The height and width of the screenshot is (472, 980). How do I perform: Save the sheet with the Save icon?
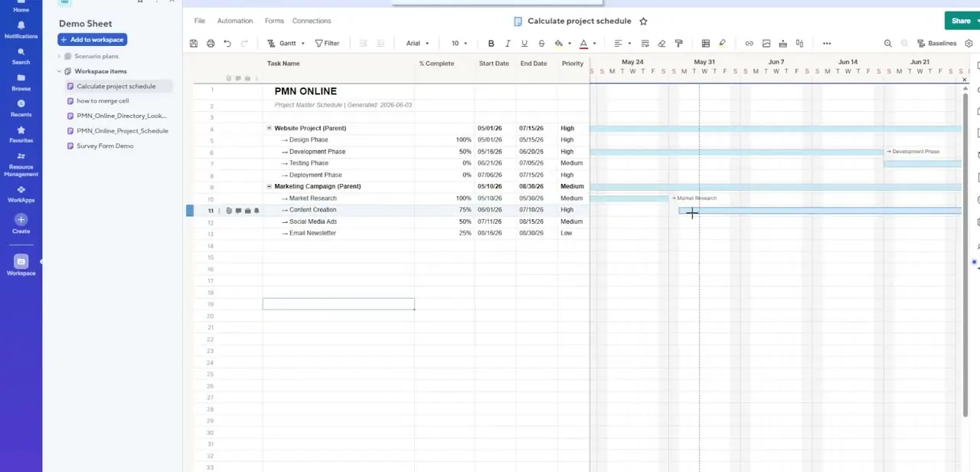(194, 44)
